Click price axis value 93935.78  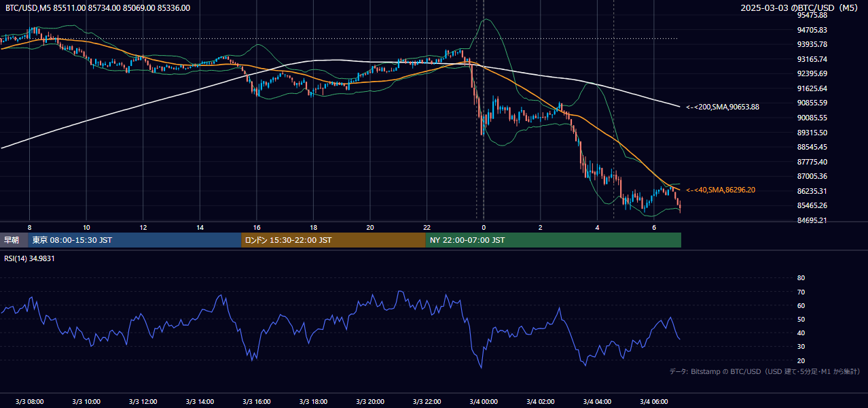tap(812, 44)
